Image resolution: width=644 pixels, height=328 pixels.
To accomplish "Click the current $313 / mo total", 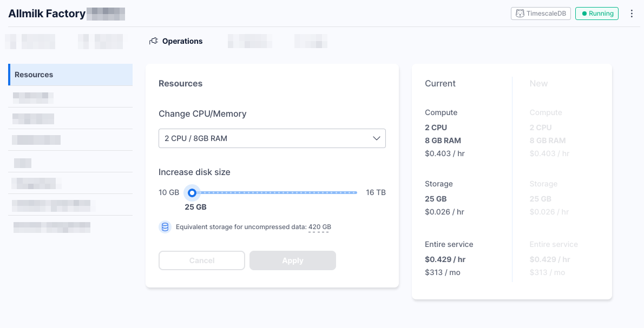I will (442, 273).
